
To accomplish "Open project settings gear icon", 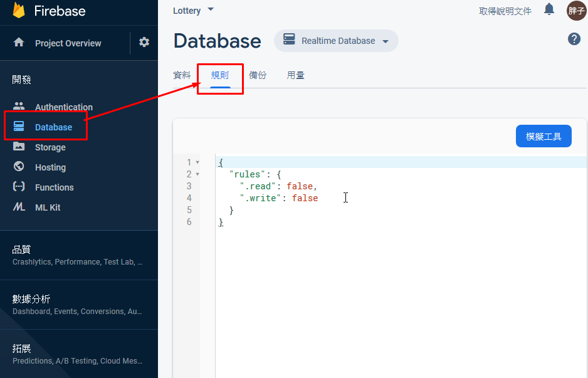I will pos(144,42).
